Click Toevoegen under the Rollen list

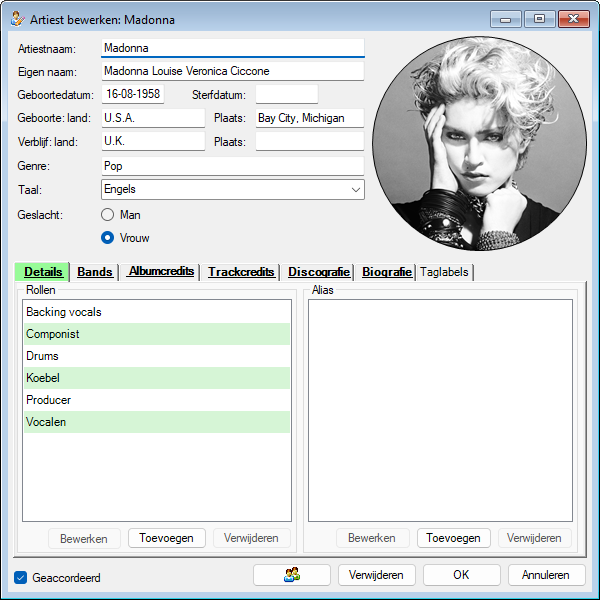pyautogui.click(x=167, y=538)
